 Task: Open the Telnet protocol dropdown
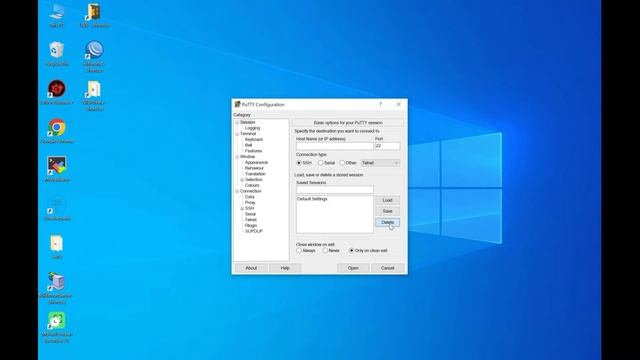(x=380, y=163)
